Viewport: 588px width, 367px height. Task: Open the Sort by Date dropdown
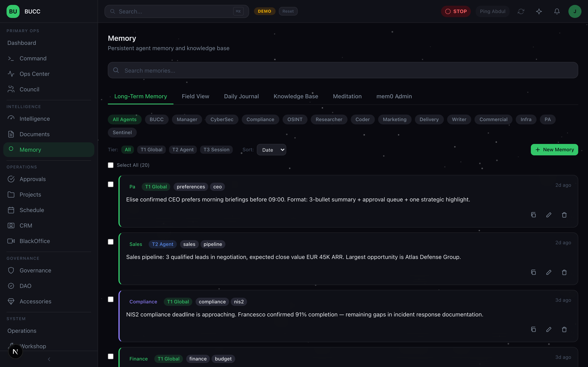click(271, 150)
